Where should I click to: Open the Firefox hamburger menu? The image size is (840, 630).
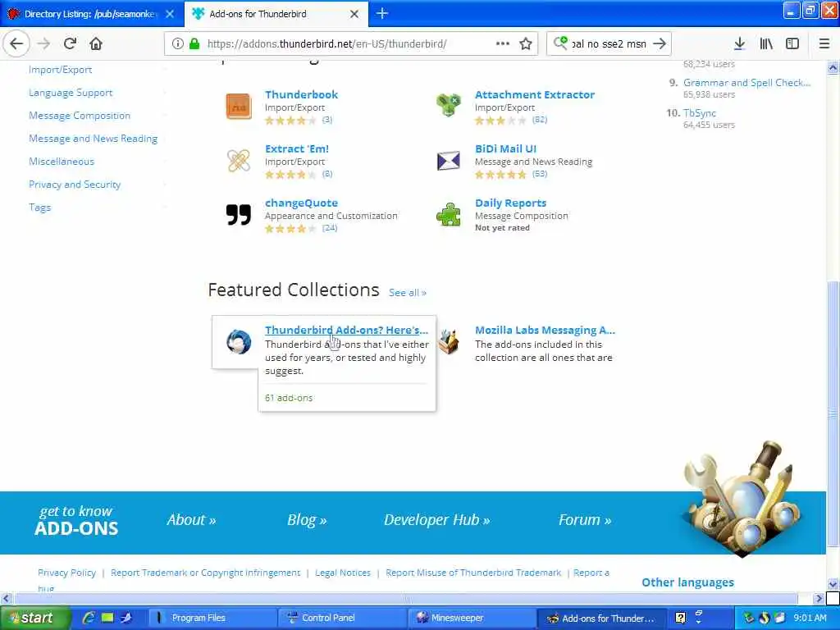[824, 44]
